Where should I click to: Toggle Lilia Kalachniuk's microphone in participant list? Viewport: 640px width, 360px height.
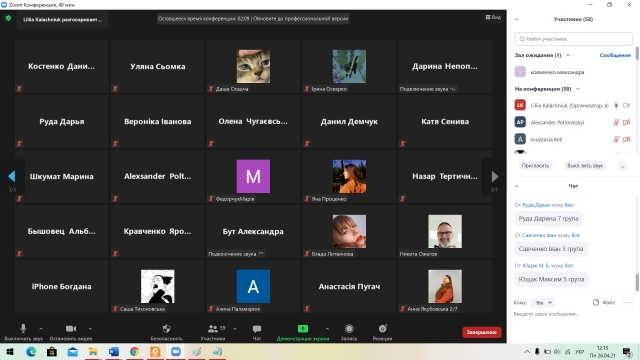(x=616, y=105)
